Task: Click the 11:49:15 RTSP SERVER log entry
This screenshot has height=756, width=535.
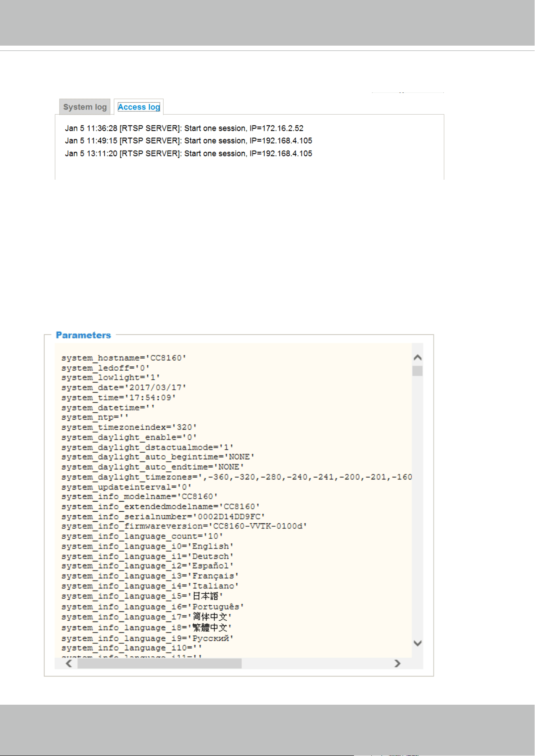Action: (x=189, y=141)
